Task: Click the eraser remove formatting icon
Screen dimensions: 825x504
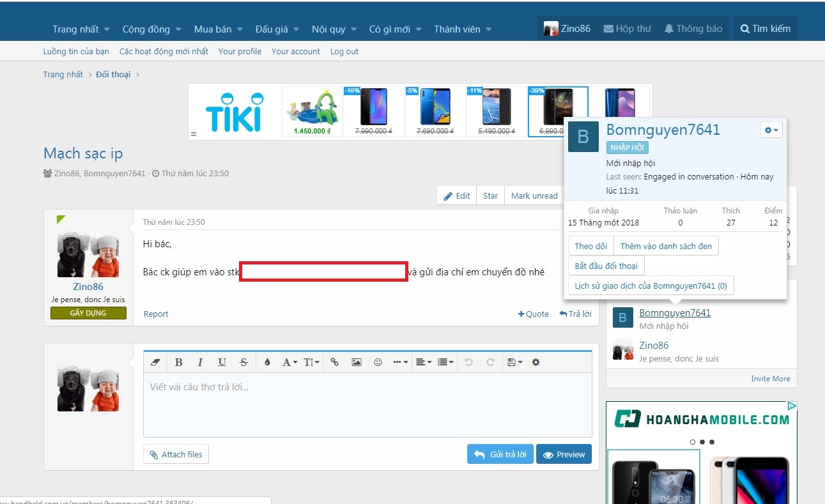Action: pyautogui.click(x=155, y=362)
